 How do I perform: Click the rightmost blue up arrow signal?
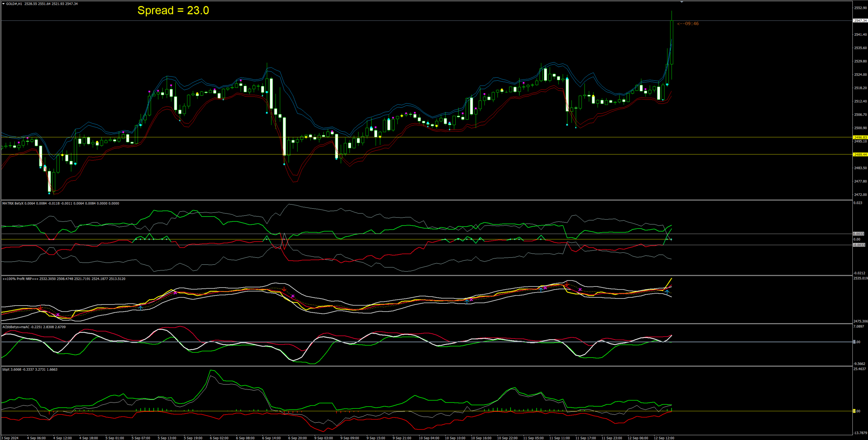pyautogui.click(x=667, y=292)
